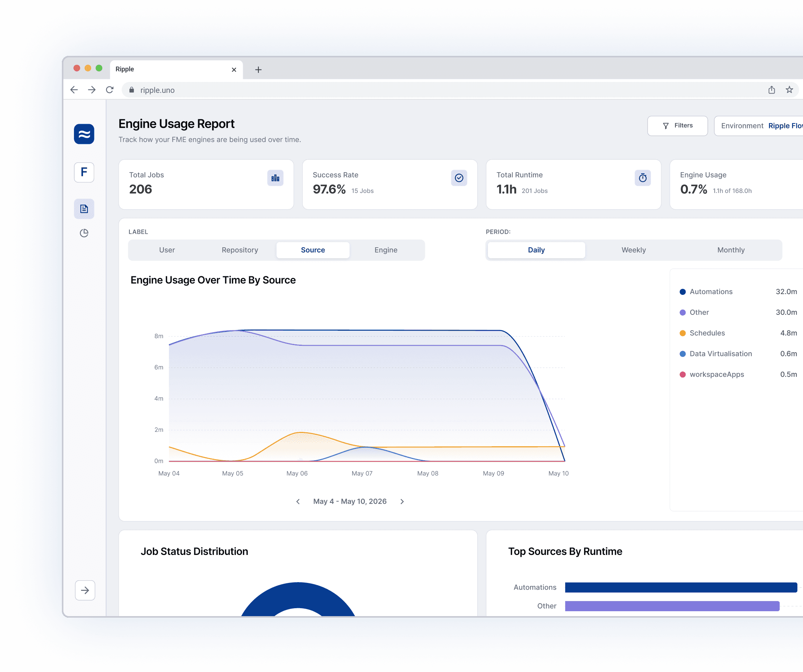Image resolution: width=803 pixels, height=672 pixels.
Task: Go to previous date range
Action: pos(298,501)
